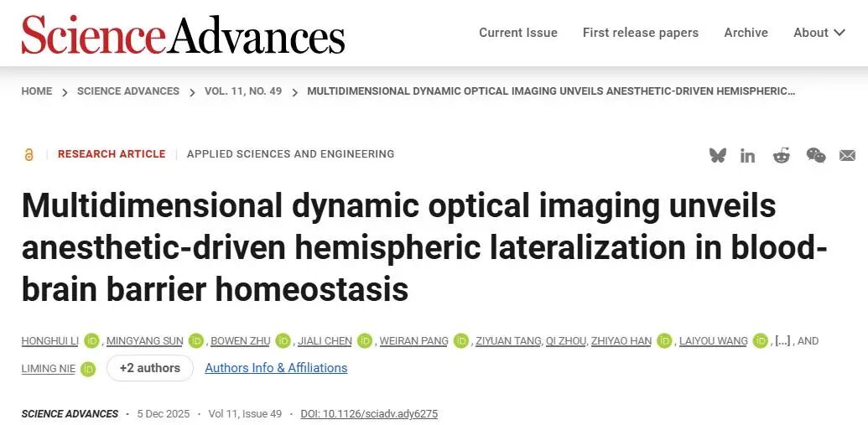Screen dimensions: 868x425
Task: Expand the About dropdown menu
Action: (819, 33)
